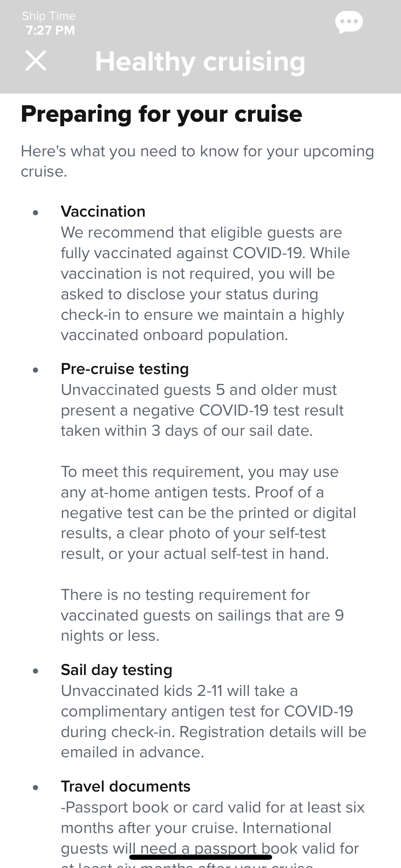Tap the 7:27 PM ship time display
The image size is (401, 868).
tap(50, 30)
